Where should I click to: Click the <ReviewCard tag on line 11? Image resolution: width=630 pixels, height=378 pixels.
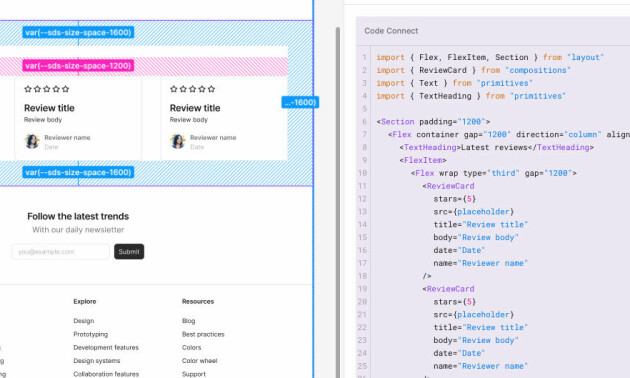coord(448,186)
